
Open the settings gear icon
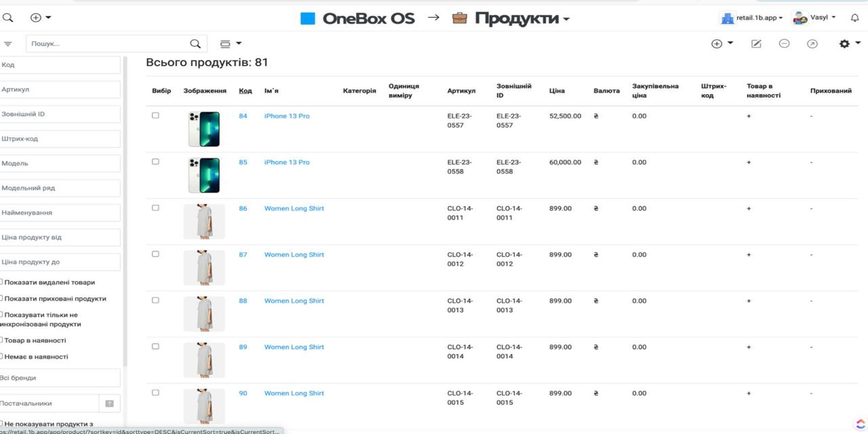(x=844, y=44)
